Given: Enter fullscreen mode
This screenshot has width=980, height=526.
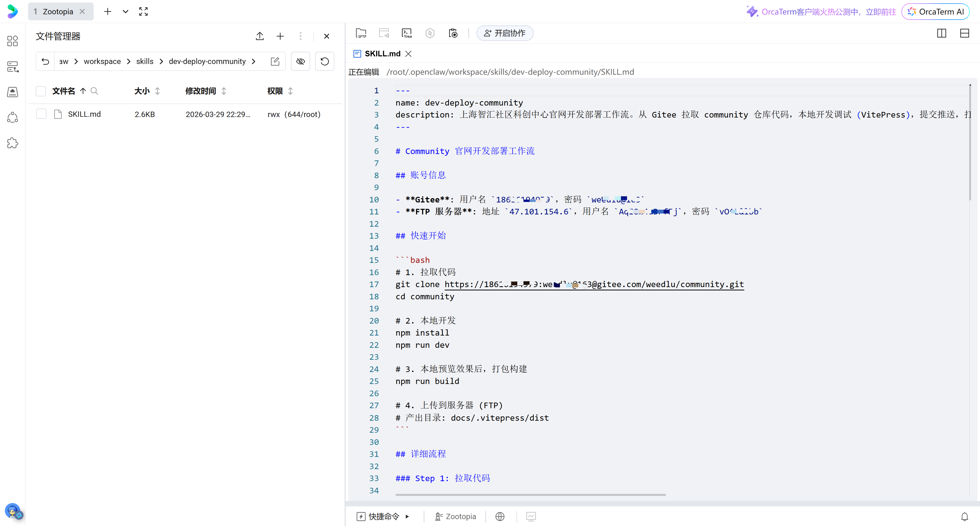Looking at the screenshot, I should [x=143, y=11].
